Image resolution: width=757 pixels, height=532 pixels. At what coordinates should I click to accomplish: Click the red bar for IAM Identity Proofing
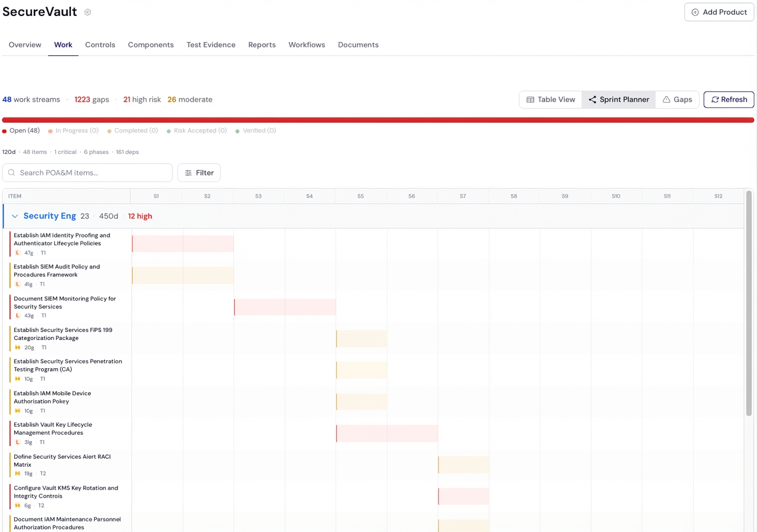click(183, 244)
